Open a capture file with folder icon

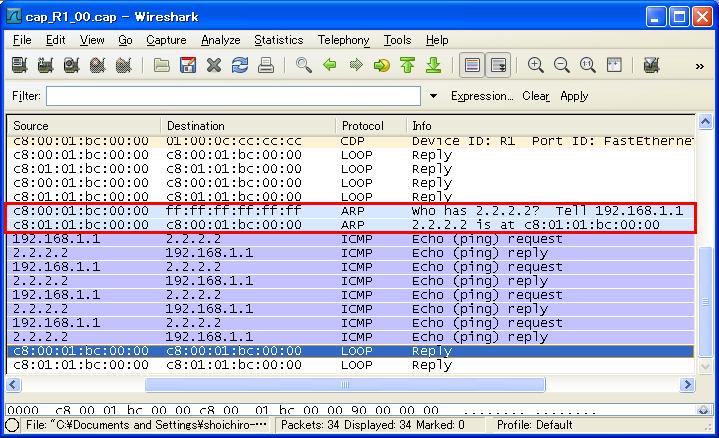pyautogui.click(x=161, y=65)
